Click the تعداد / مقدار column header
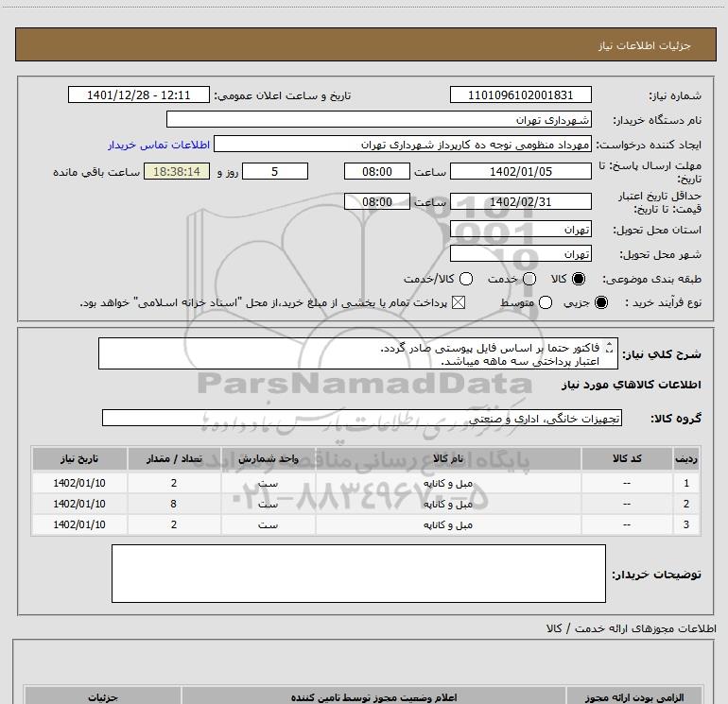 174,459
